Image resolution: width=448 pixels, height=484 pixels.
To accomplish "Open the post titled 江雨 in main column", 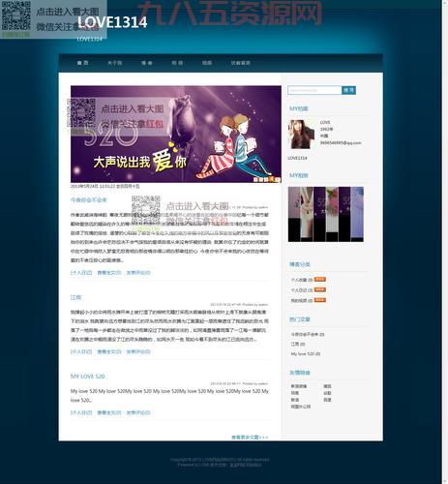I will coord(76,297).
